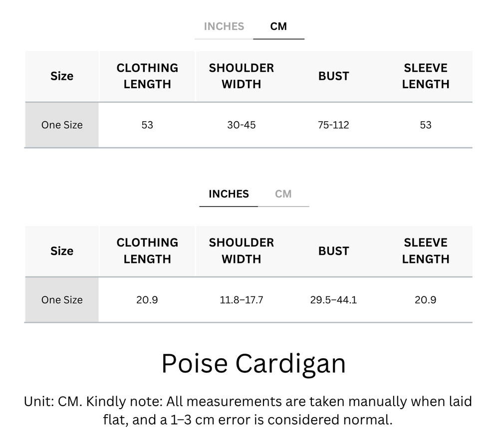The height and width of the screenshot is (448, 499).
Task: Select the One Size cell in bottom table
Action: 61,299
